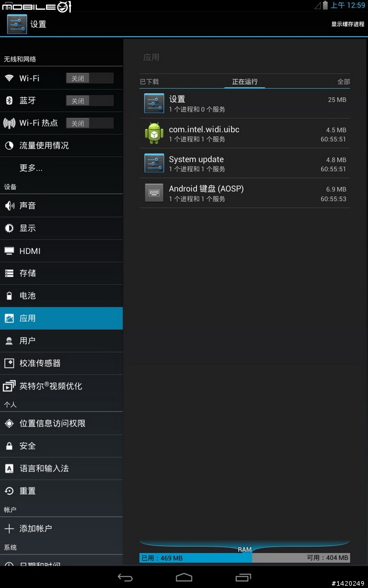
Task: Select the 电池 battery icon
Action: click(x=9, y=296)
